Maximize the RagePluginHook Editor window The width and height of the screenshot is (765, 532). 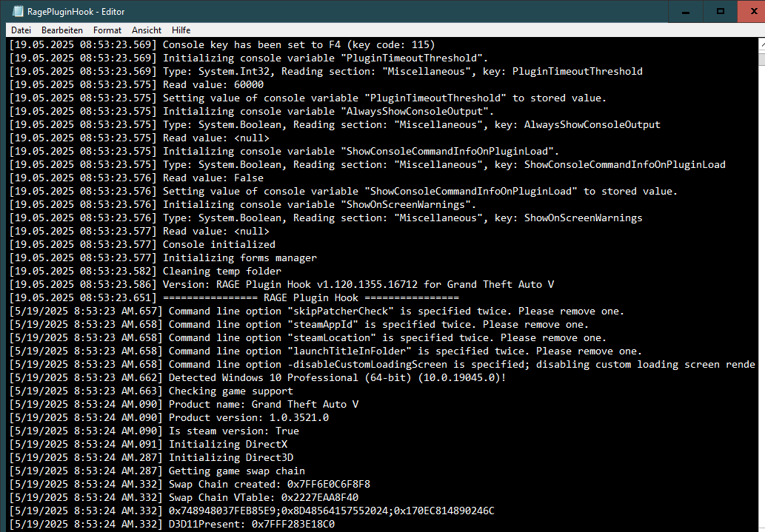click(x=720, y=11)
